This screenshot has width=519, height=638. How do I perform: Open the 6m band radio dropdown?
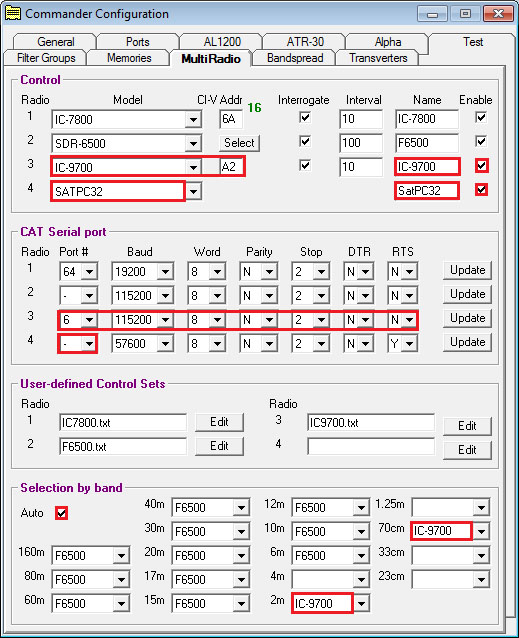click(361, 555)
